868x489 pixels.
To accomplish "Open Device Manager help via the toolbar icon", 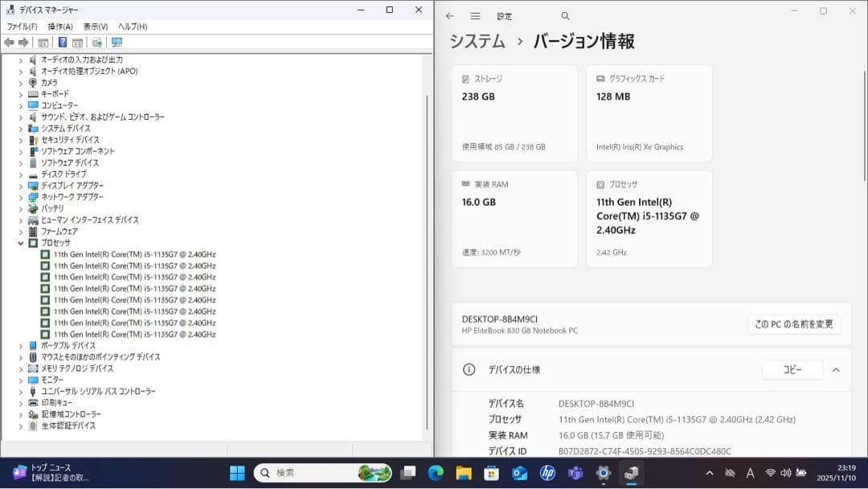I will coord(63,42).
